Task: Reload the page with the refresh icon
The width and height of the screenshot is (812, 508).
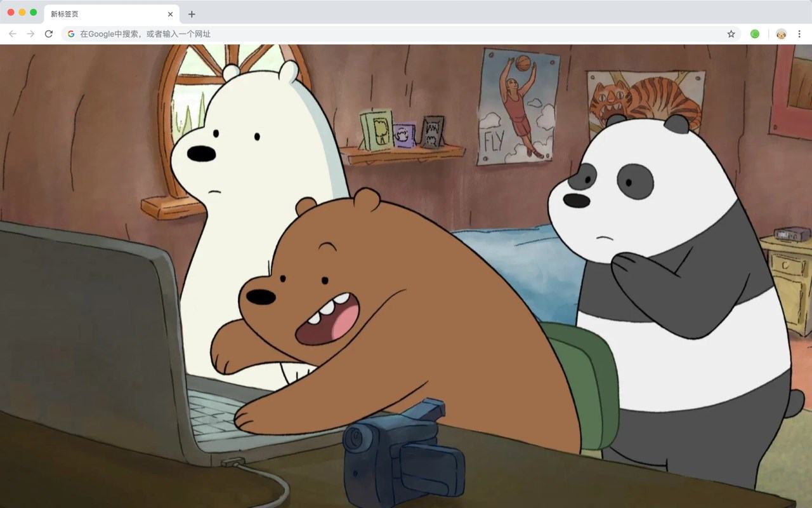Action: click(49, 34)
